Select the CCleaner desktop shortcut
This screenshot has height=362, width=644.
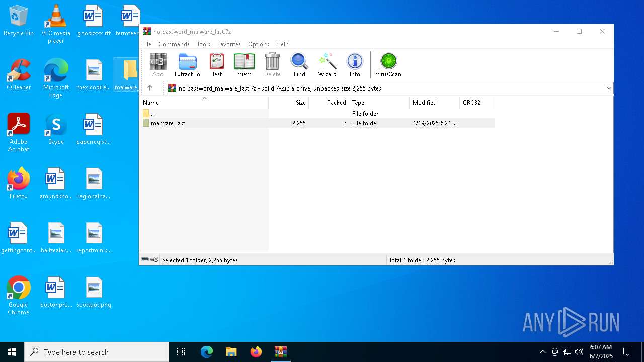(19, 75)
